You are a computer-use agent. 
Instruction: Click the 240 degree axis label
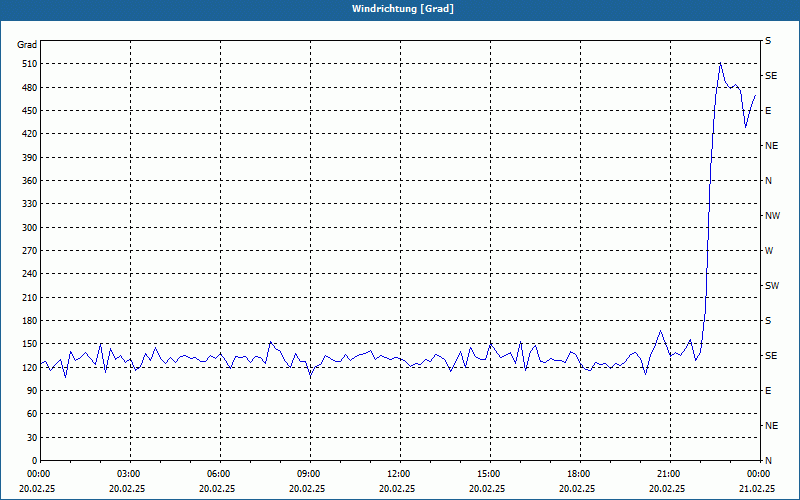31,273
